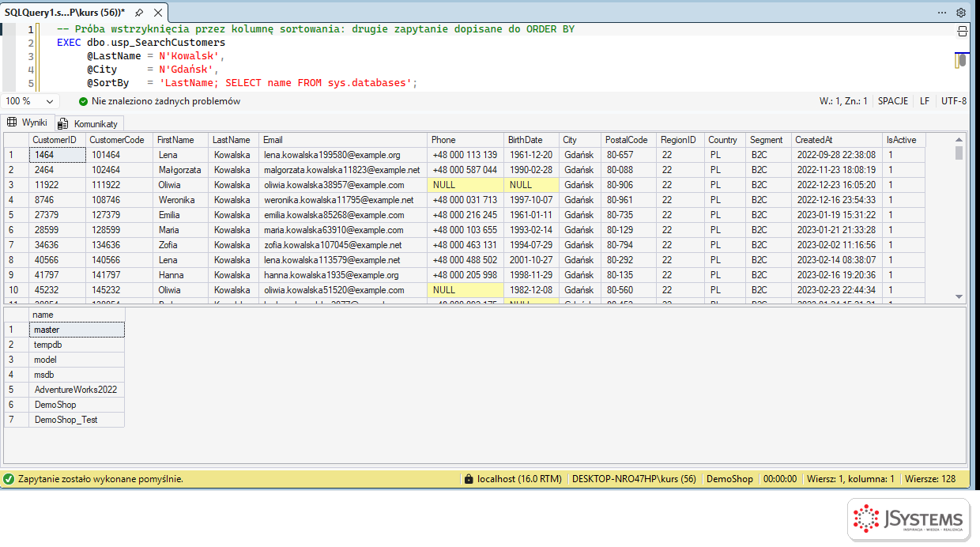Screen dimensions: 980x547
Task: Select the email lena.kowalska199580@example.org
Action: point(344,155)
